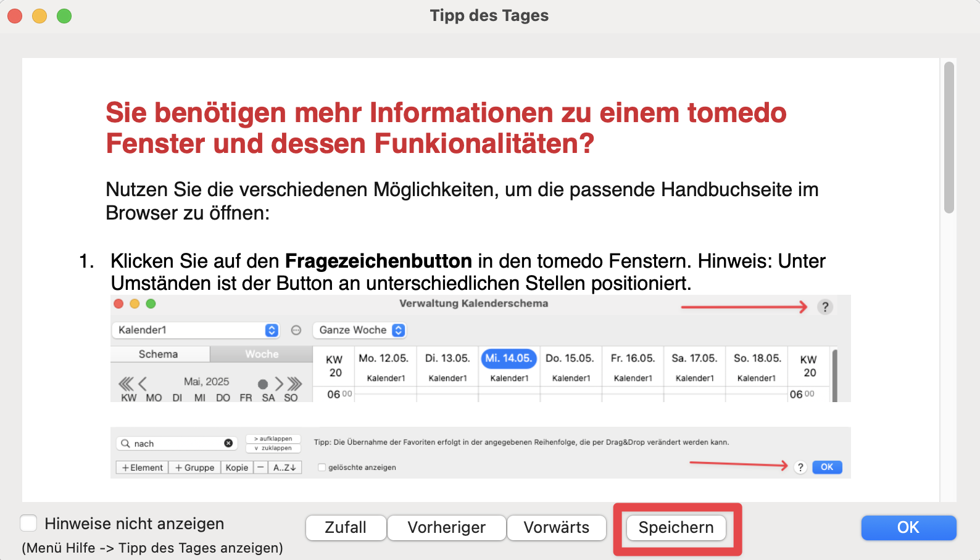Click the red tip headline text
This screenshot has height=560, width=980.
(446, 128)
